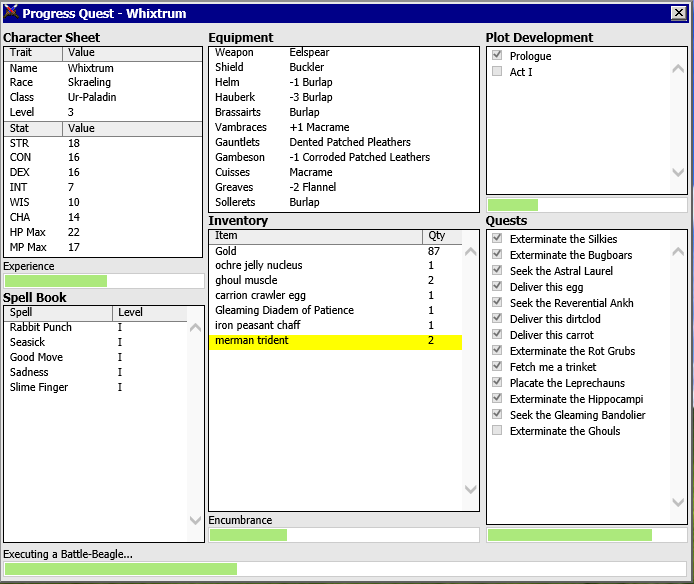The height and width of the screenshot is (584, 694).
Task: Click the Progress Quest crossed-swords title icon
Action: (x=11, y=12)
